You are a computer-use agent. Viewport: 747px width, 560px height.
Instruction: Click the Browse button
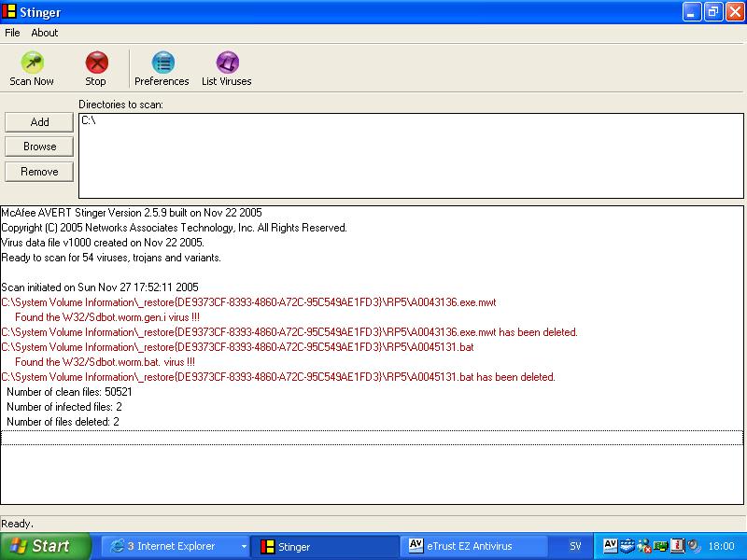coord(39,147)
